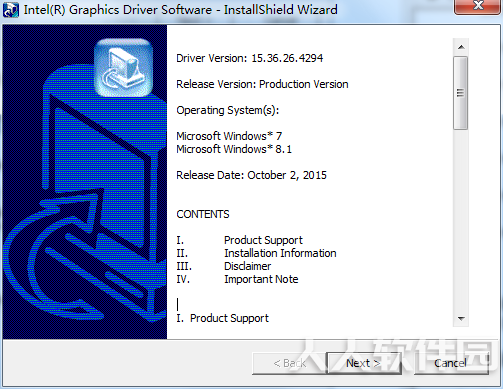Click the Release Date: October 2, 2015 line
Screen dimensions: 503x389
click(x=251, y=175)
